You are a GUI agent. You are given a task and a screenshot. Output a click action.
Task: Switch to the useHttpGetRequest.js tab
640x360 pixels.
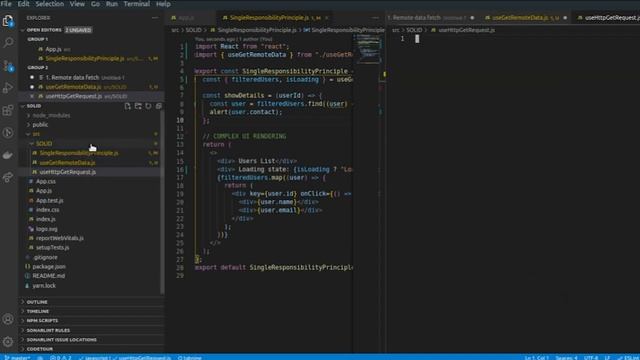[610, 18]
